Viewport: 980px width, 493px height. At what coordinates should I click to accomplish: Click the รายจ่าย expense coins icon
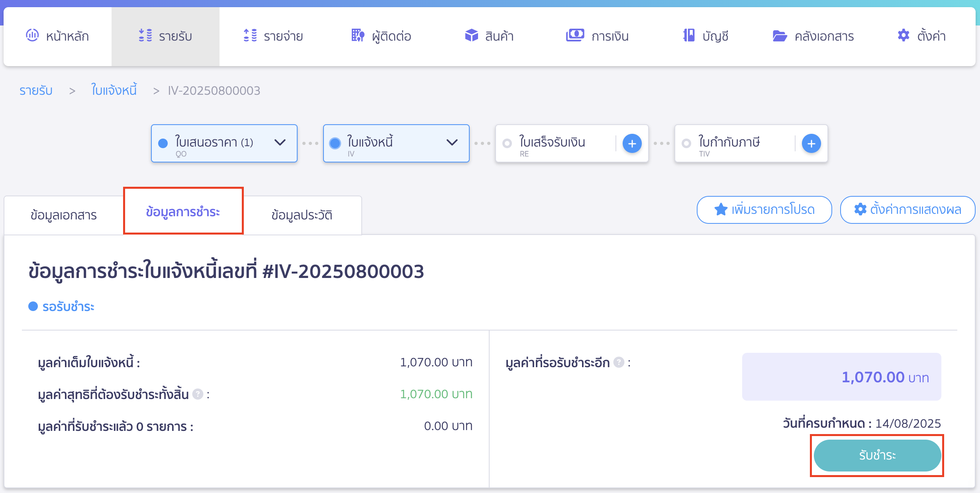tap(250, 35)
